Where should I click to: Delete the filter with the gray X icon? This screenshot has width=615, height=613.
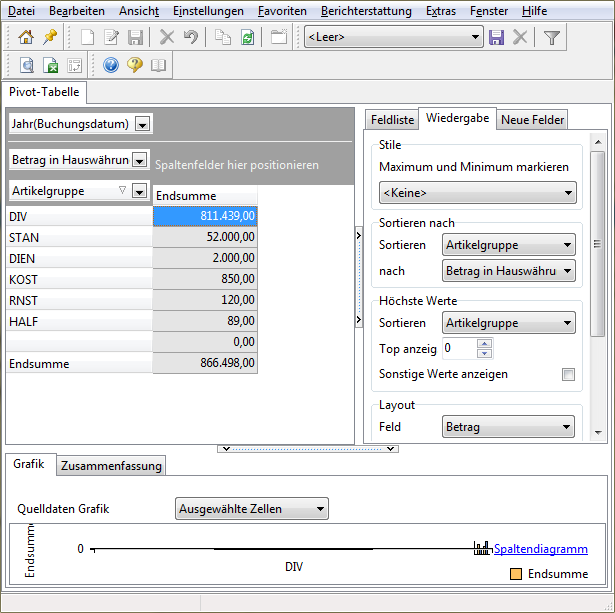pyautogui.click(x=520, y=37)
